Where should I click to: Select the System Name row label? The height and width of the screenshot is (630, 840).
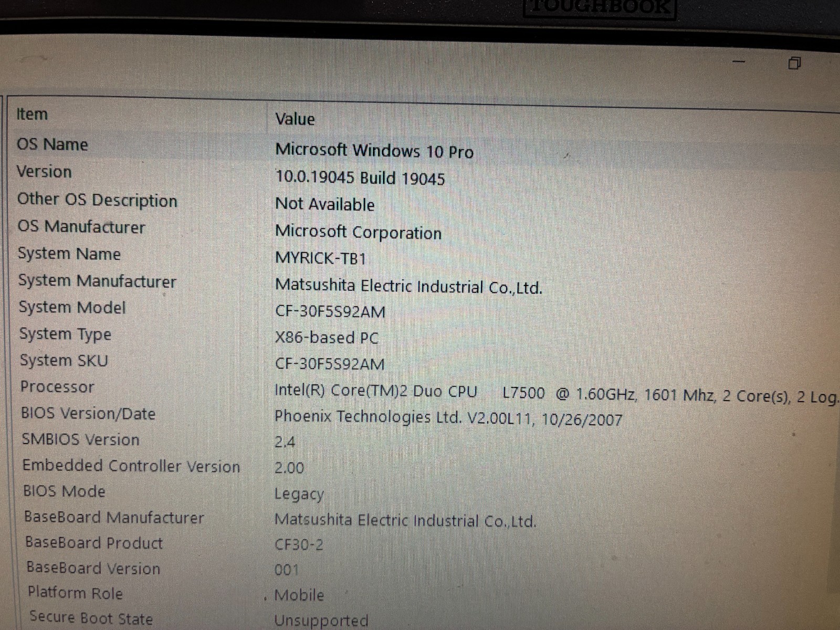[69, 254]
